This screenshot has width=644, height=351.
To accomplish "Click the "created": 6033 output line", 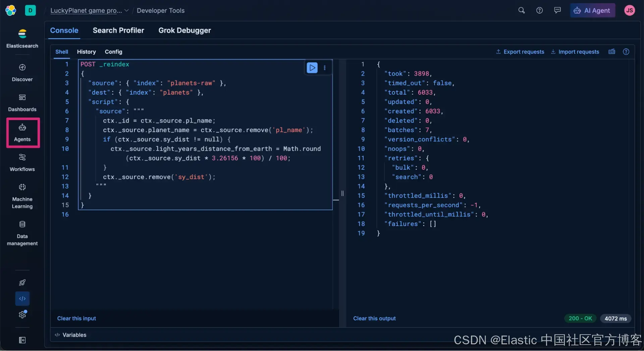I will click(413, 111).
